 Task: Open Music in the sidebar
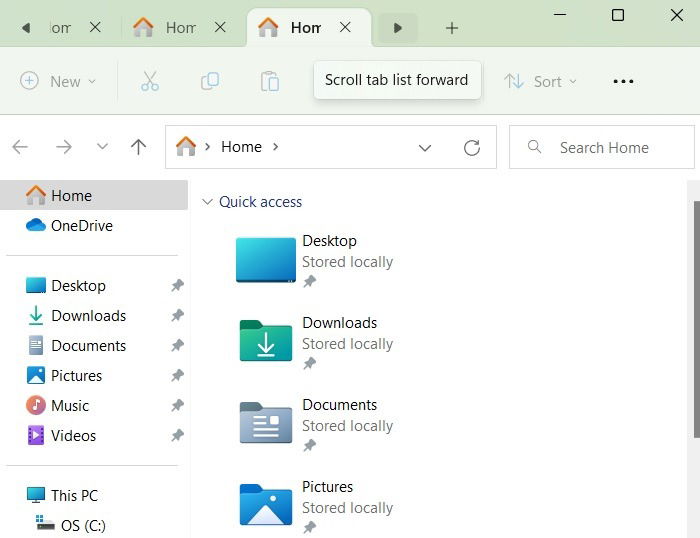pos(70,405)
